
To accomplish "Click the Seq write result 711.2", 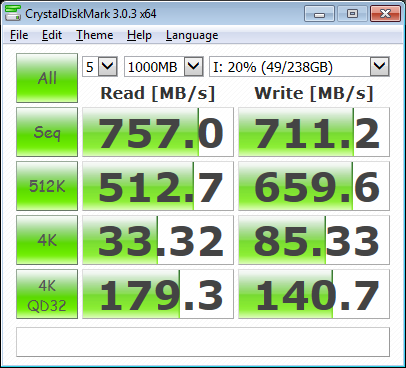I will [x=314, y=132].
